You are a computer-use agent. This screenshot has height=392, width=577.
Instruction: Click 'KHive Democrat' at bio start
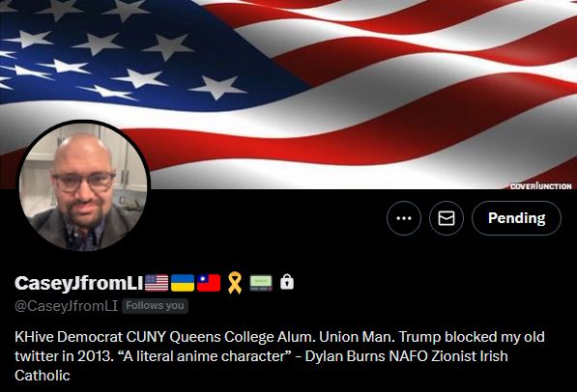point(69,337)
